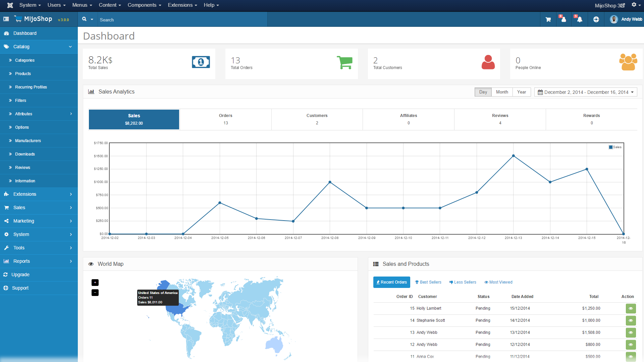Select the Customers analytics tab
This screenshot has height=362, width=644.
317,119
